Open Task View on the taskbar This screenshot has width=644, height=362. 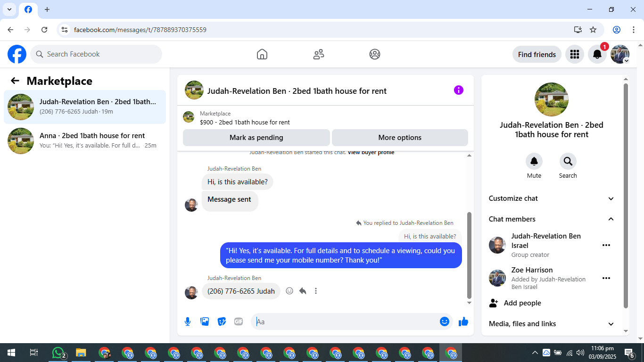[34, 353]
